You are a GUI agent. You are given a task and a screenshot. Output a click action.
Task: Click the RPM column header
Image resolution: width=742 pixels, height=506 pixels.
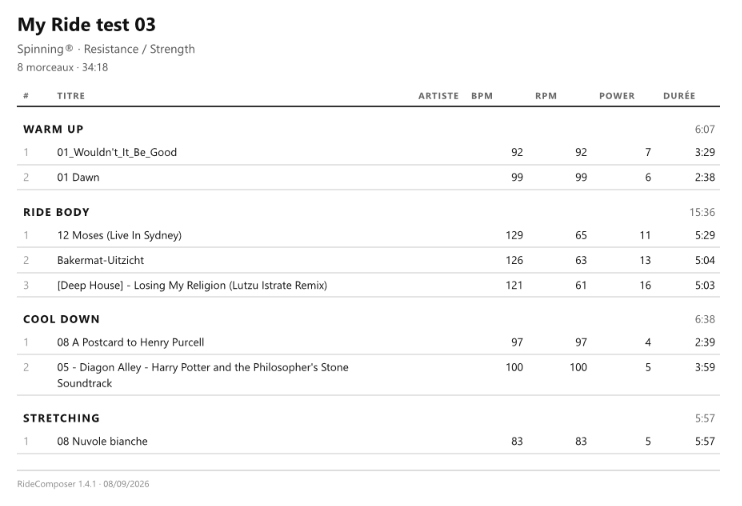point(546,96)
